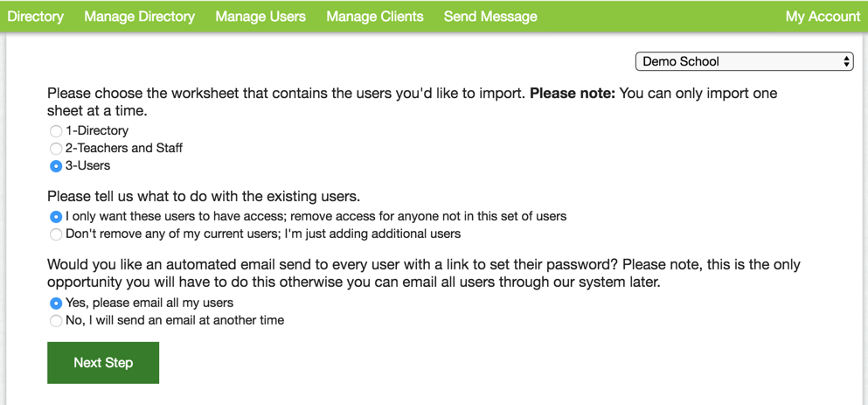Open Manage Users in navigation bar

(x=260, y=17)
